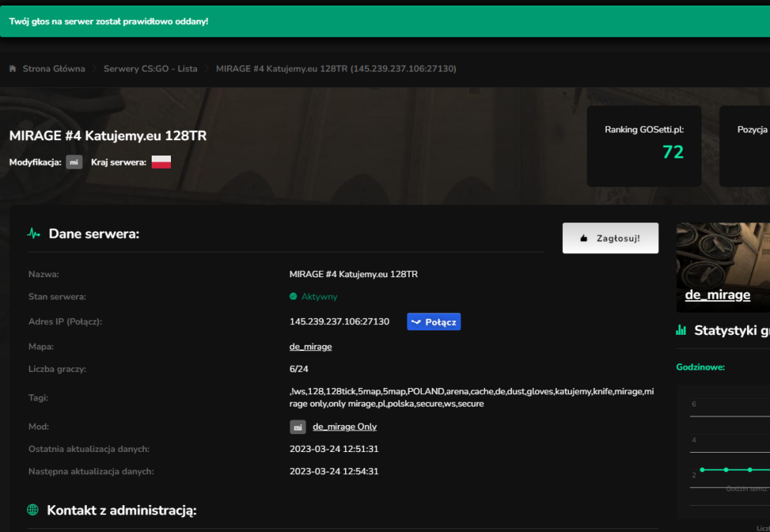This screenshot has height=532, width=770.
Task: Click the Ranking GOSetti.pl 72 card
Action: click(x=644, y=146)
